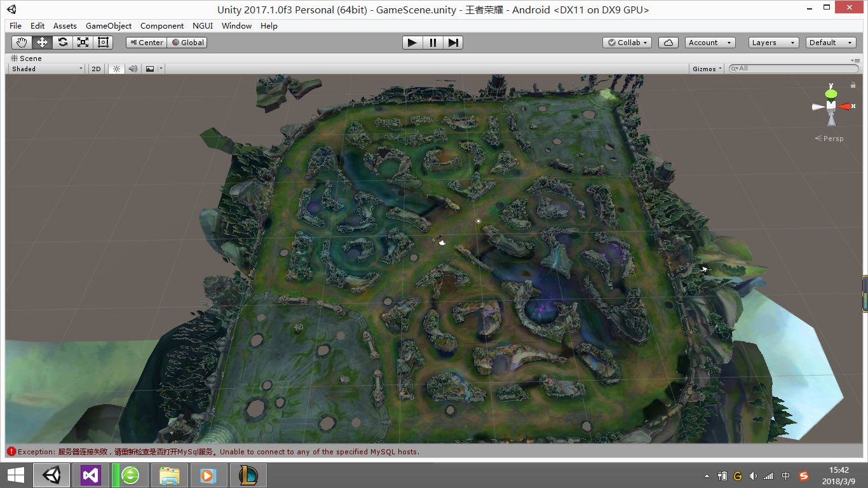The height and width of the screenshot is (488, 868).
Task: Toggle the scene gizmo lock icon
Action: point(853,85)
